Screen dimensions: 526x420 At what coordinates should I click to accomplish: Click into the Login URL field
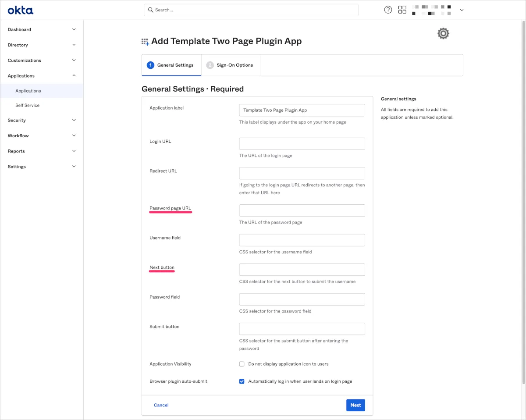[302, 144]
